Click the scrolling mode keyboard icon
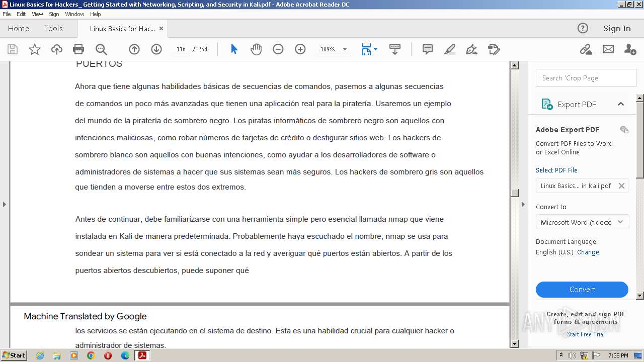 pyautogui.click(x=395, y=49)
